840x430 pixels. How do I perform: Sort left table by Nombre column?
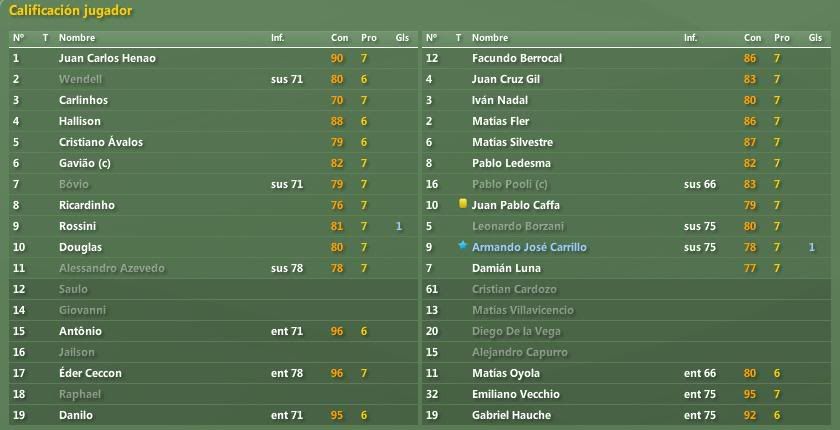point(77,38)
